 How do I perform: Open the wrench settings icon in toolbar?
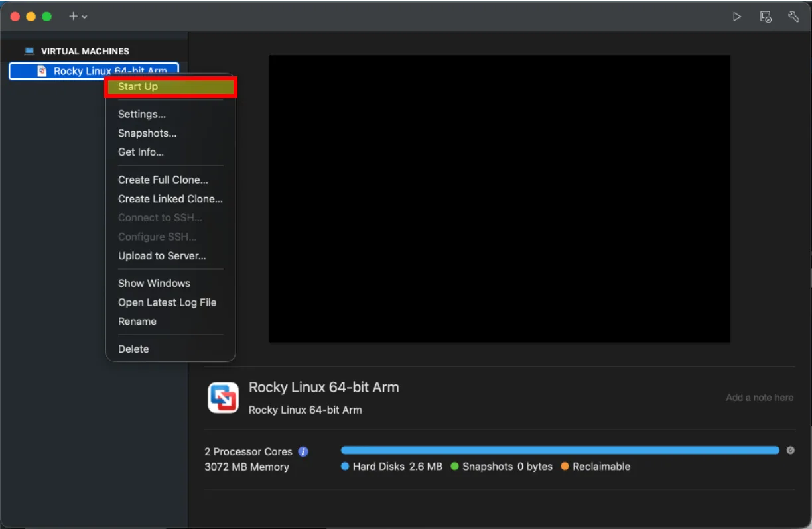[x=793, y=17]
